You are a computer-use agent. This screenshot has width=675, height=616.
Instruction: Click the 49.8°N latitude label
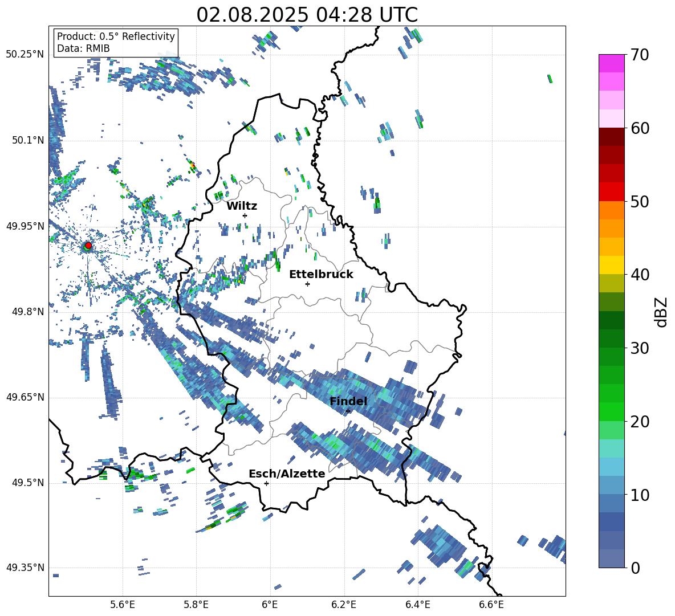28,312
